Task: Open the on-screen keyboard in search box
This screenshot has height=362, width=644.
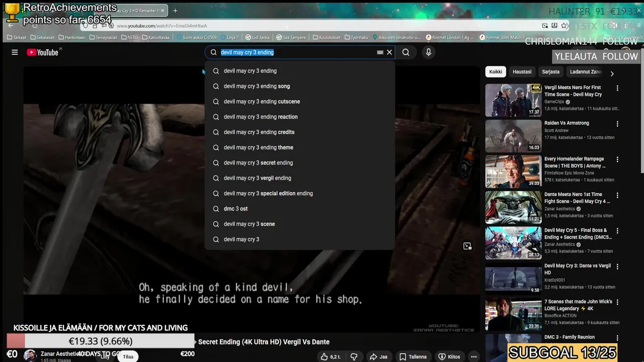Action: click(380, 52)
